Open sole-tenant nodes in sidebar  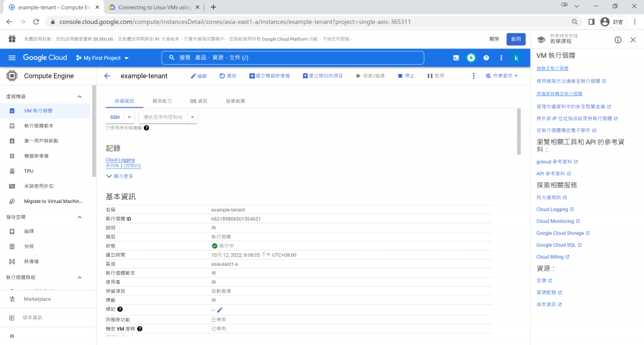coord(45,141)
